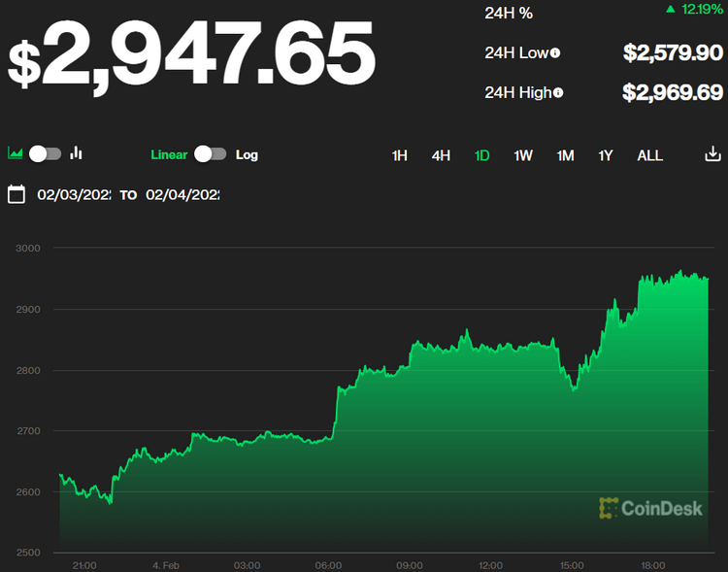This screenshot has height=572, width=728.
Task: Download the chart data
Action: coord(711,154)
